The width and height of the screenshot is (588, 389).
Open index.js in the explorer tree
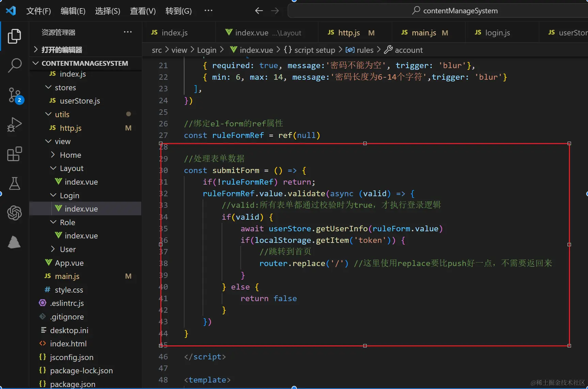pos(85,74)
